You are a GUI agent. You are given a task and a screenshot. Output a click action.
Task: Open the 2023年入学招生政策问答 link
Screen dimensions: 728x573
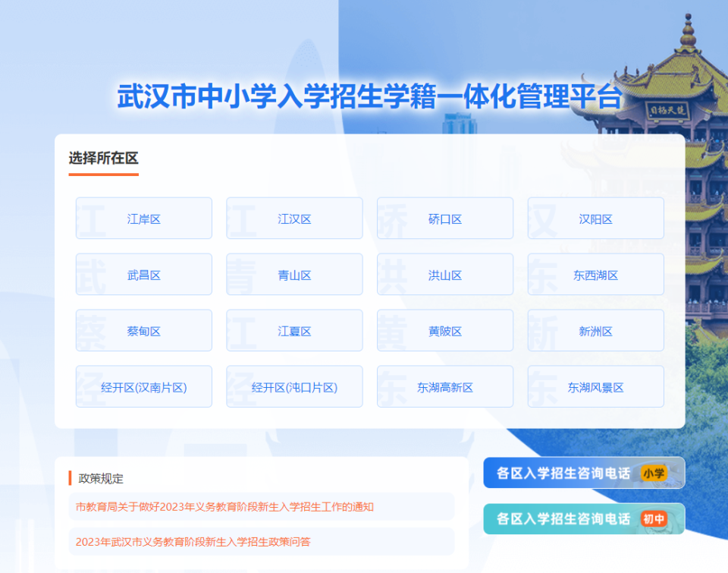pyautogui.click(x=193, y=542)
